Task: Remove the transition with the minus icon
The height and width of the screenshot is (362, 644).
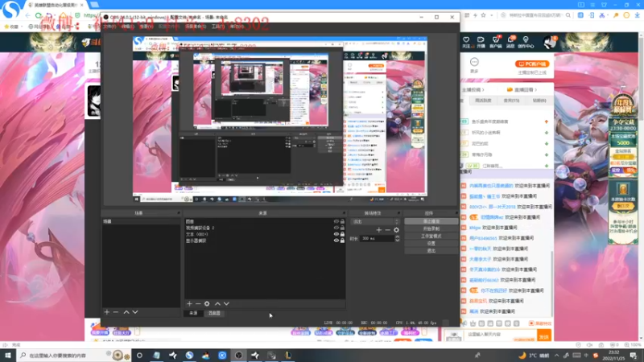Action: [387, 230]
